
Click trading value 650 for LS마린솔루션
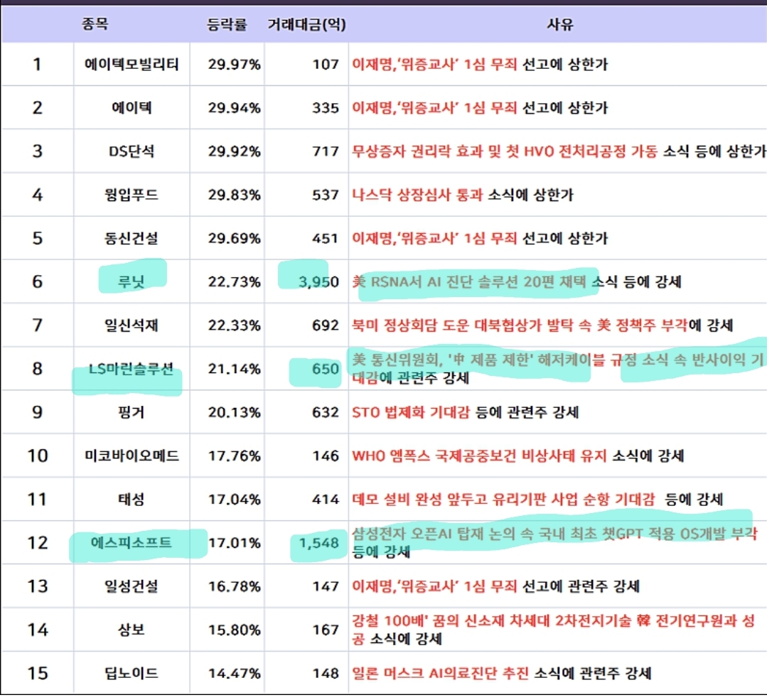[x=326, y=369]
